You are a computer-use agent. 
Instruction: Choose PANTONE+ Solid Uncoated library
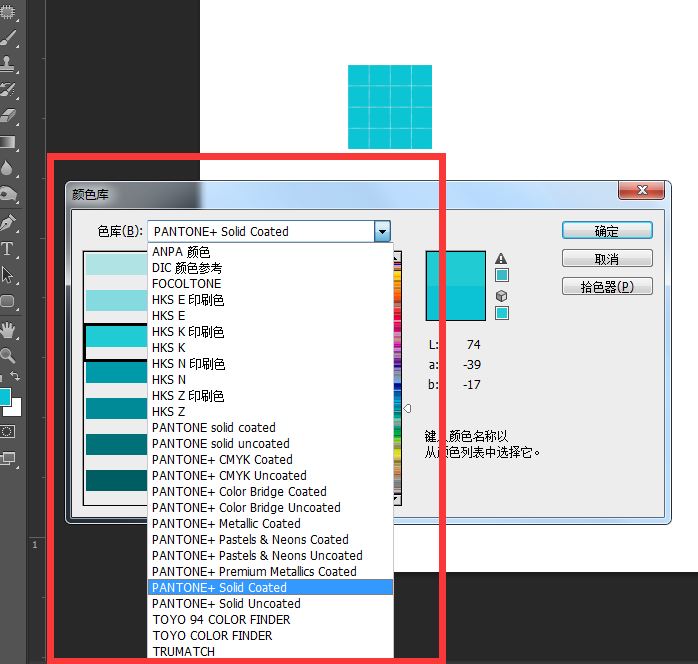pyautogui.click(x=270, y=604)
